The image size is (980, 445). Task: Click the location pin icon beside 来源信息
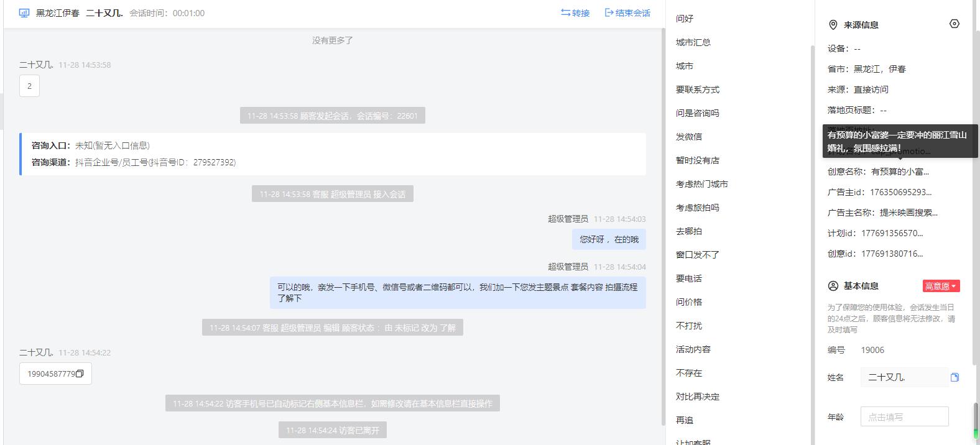click(833, 25)
